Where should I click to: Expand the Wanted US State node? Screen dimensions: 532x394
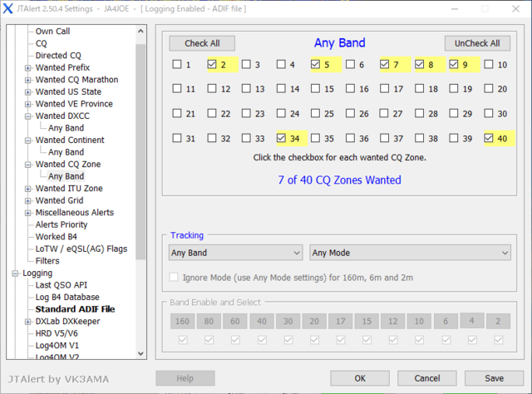tap(27, 92)
